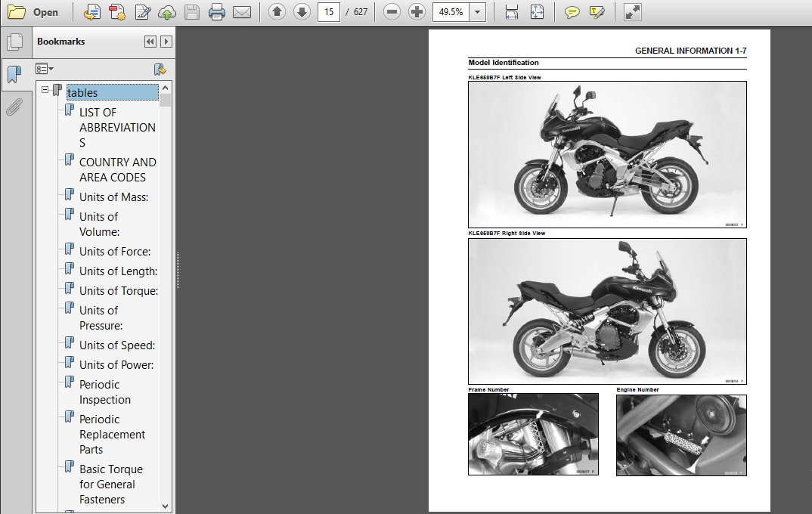Click the edit/sign document icon
This screenshot has width=812, height=514.
pos(142,12)
